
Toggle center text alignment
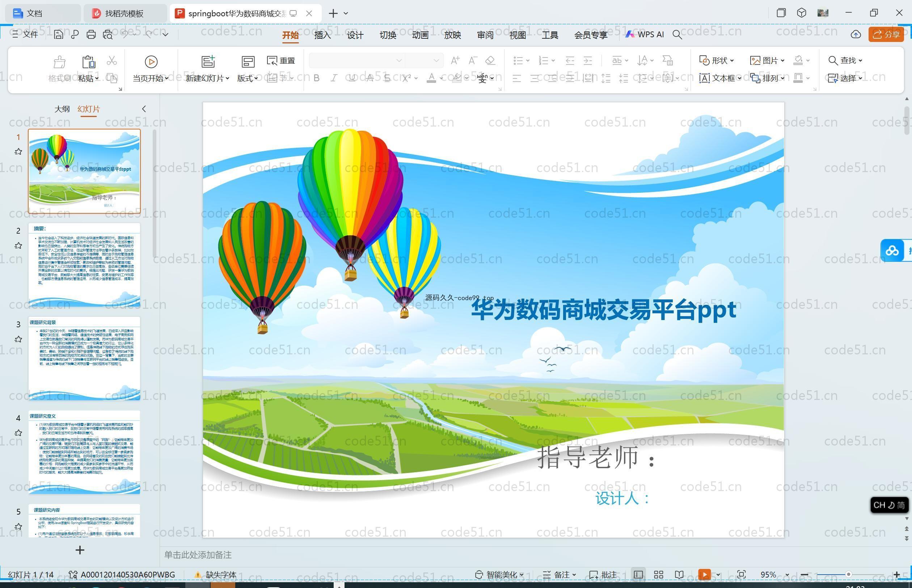click(535, 79)
